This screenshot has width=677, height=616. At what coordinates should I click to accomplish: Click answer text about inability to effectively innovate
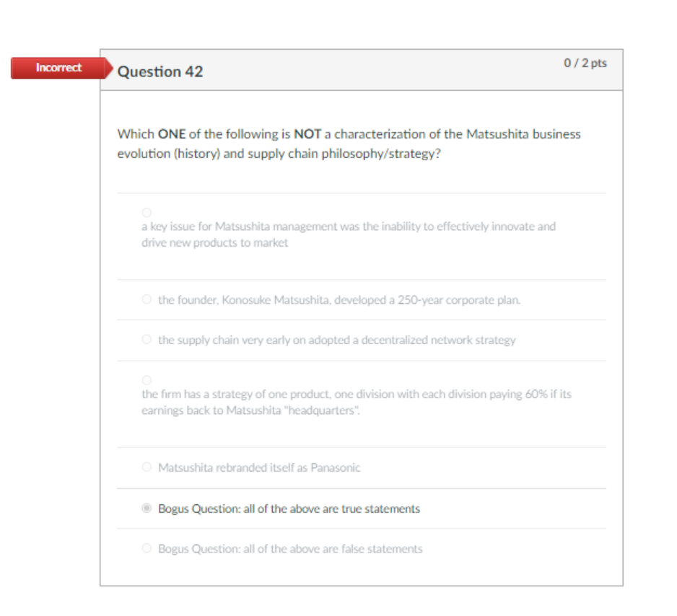tap(349, 234)
